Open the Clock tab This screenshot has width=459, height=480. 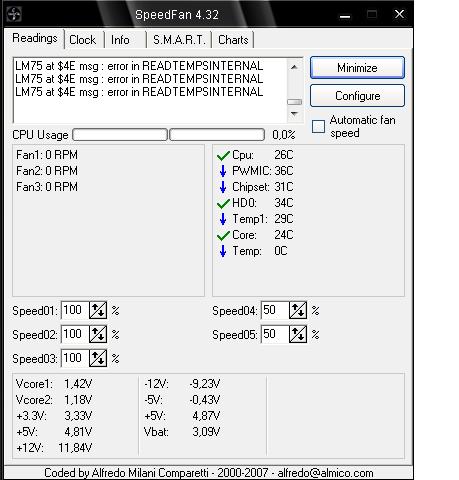point(82,40)
